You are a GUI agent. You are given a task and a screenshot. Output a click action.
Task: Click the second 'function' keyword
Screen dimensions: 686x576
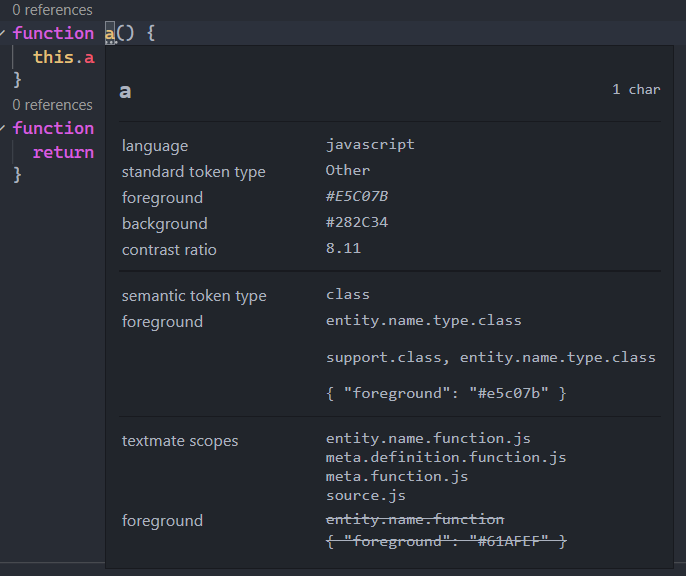(53, 128)
